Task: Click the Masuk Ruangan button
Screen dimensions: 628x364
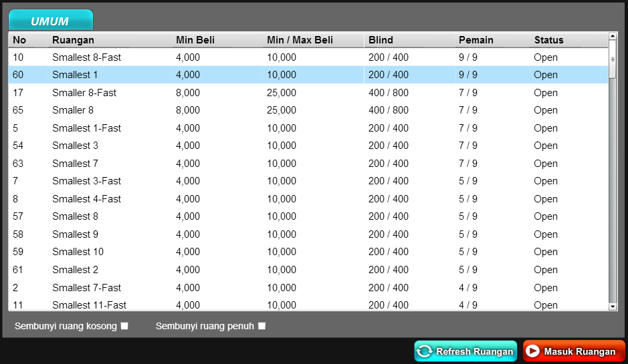Action: 574,351
